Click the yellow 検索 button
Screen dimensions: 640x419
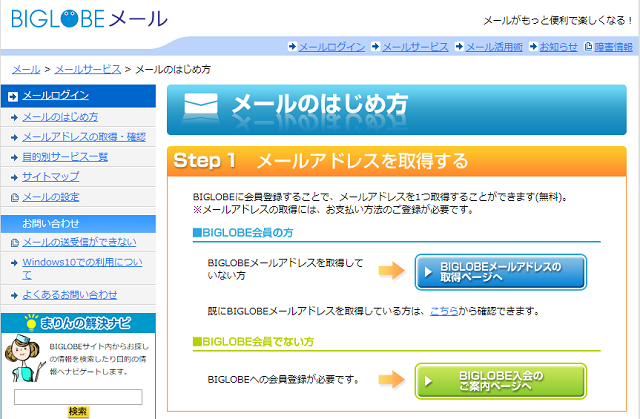pos(78,412)
